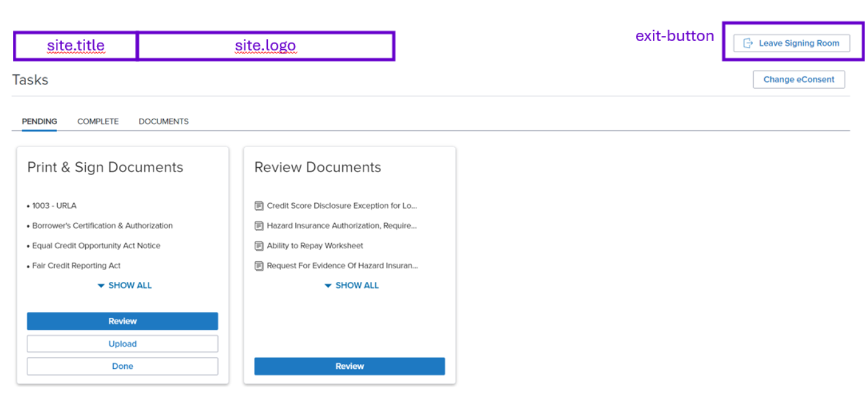Click the Upload button
This screenshot has height=416, width=868.
122,343
